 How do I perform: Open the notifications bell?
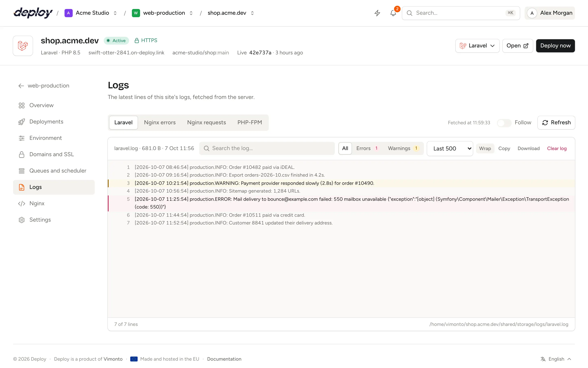(x=393, y=13)
